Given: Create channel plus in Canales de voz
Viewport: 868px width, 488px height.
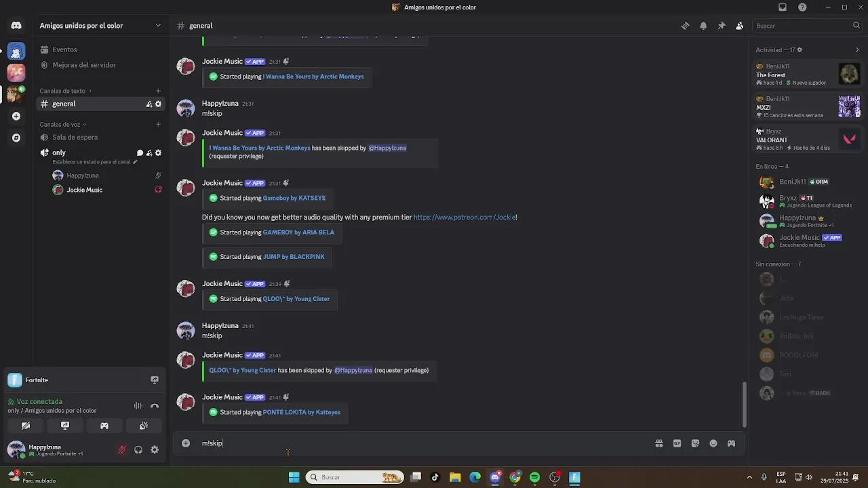Looking at the screenshot, I should click(158, 125).
